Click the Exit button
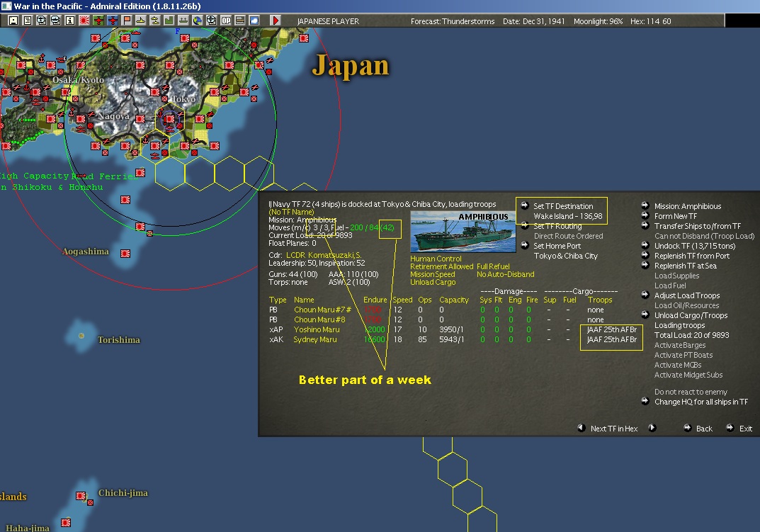760x532 pixels. pyautogui.click(x=745, y=429)
